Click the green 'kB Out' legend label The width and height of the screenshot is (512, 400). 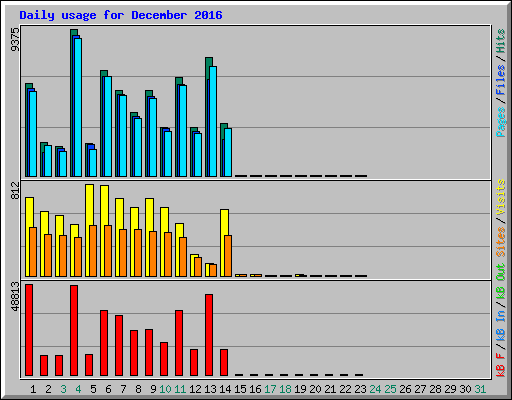pos(500,282)
